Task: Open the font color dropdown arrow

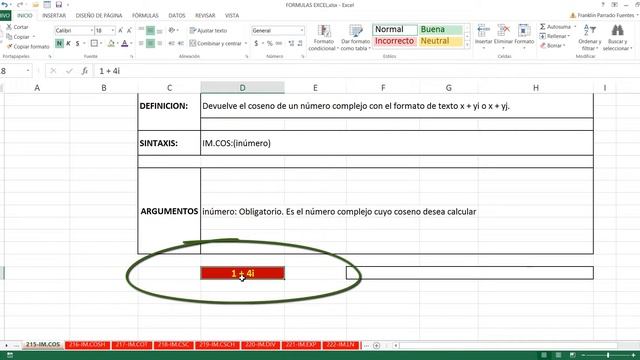Action: click(131, 43)
